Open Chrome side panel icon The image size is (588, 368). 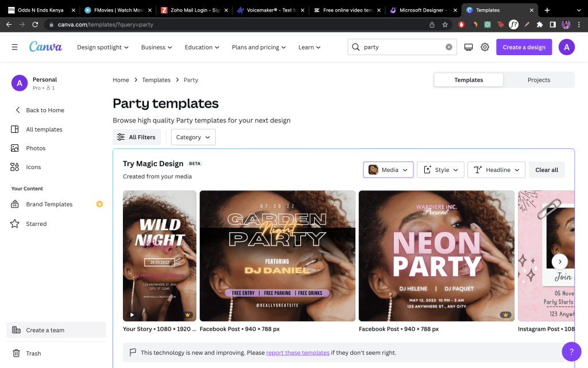553,24
